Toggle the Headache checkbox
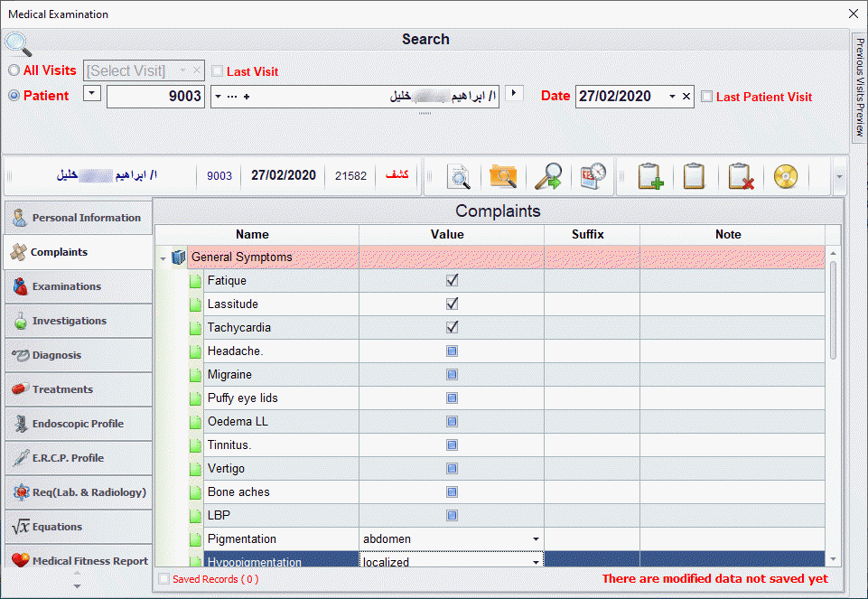 tap(452, 351)
